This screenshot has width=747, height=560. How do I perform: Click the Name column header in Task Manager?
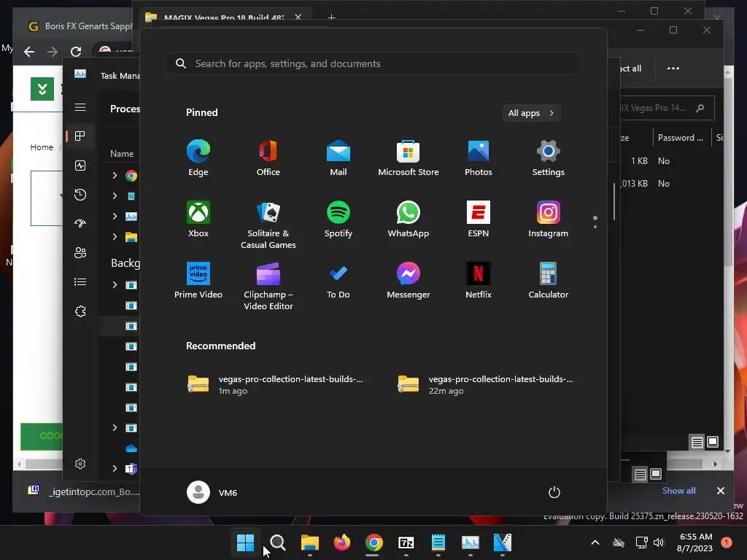(122, 154)
